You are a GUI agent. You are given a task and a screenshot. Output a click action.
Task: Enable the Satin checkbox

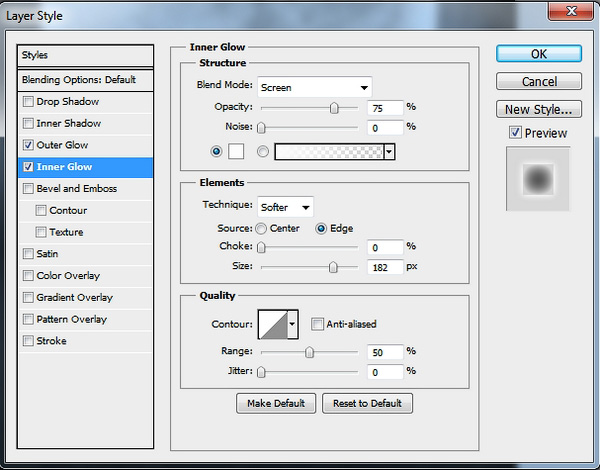point(28,253)
